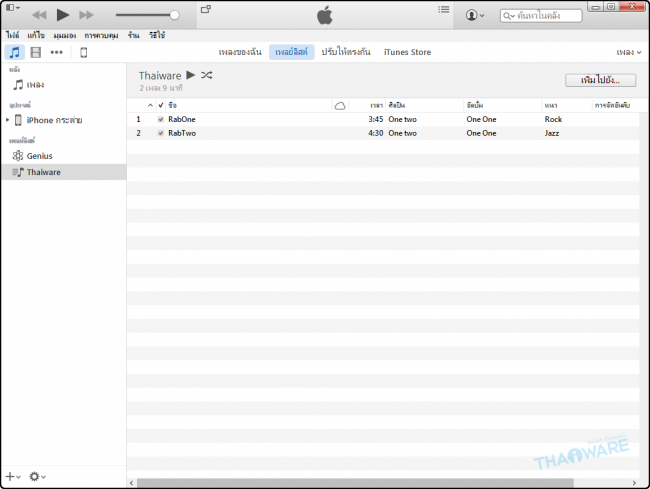Click the Rock genre cell
The height and width of the screenshot is (489, 650).
(553, 119)
